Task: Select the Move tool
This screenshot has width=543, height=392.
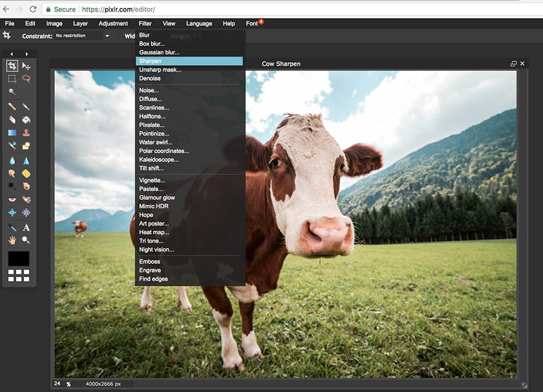Action: click(26, 66)
